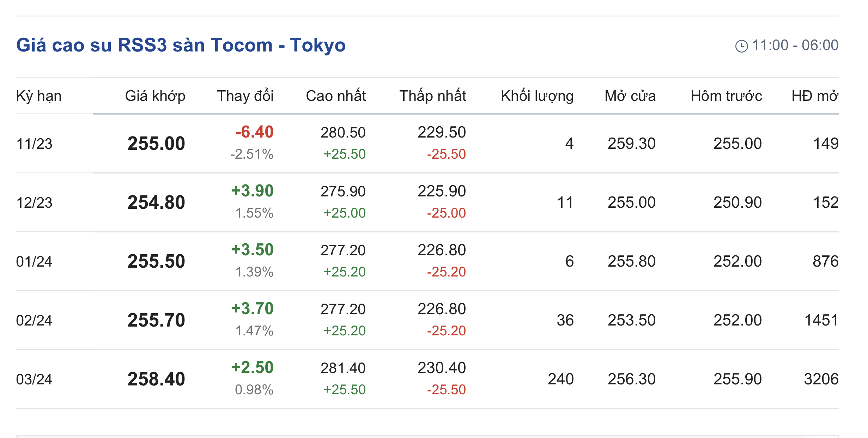
Task: Click the -6.40 change value in red
Action: (x=254, y=132)
